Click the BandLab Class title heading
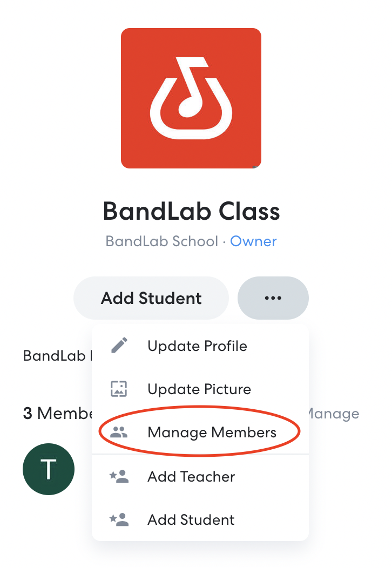 [191, 211]
